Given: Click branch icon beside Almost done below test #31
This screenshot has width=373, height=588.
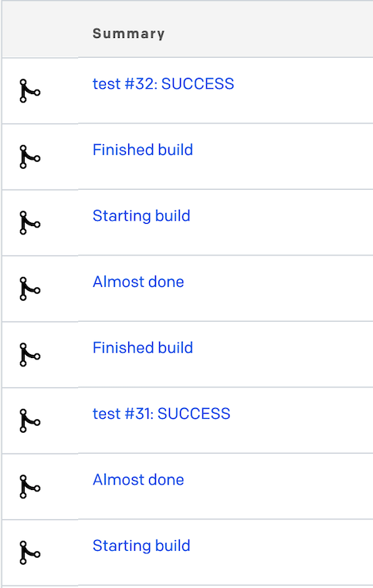Looking at the screenshot, I should coord(29,487).
